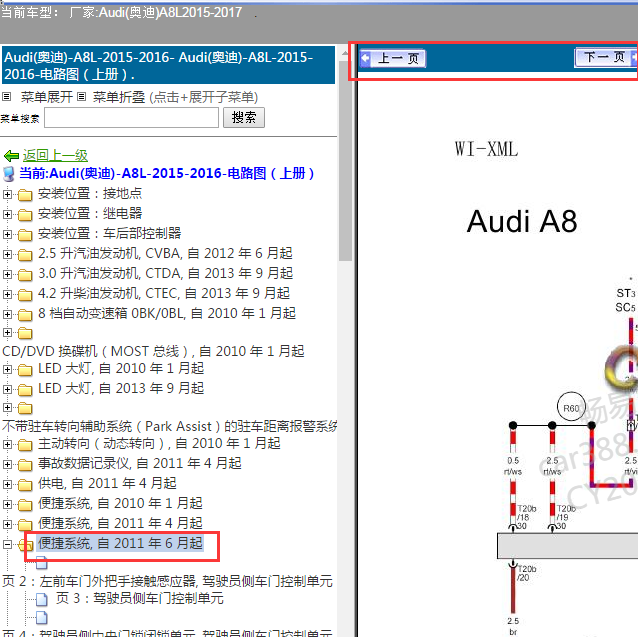The width and height of the screenshot is (638, 637).
Task: Expand the LED 大灯 2010 年 1 月 node
Action: coord(7,369)
